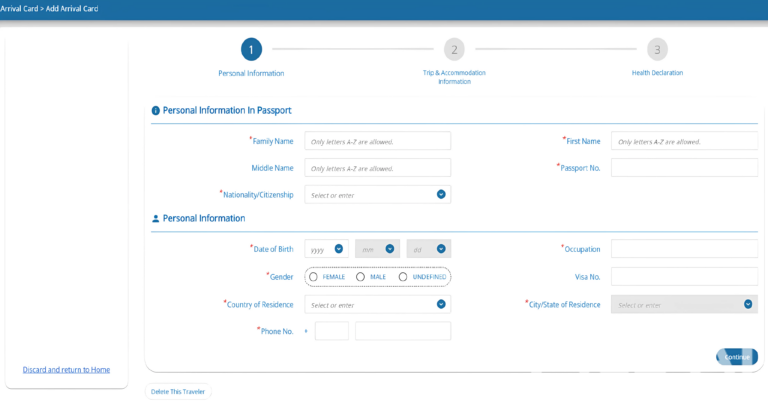
Task: Click the info icon beside Personal Information In Passport
Action: (x=155, y=111)
